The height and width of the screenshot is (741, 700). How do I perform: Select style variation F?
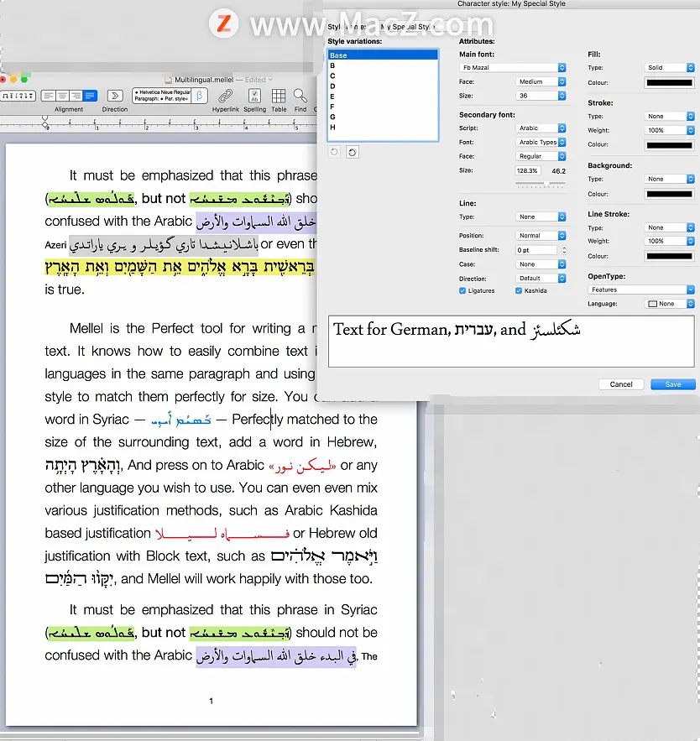click(x=383, y=107)
